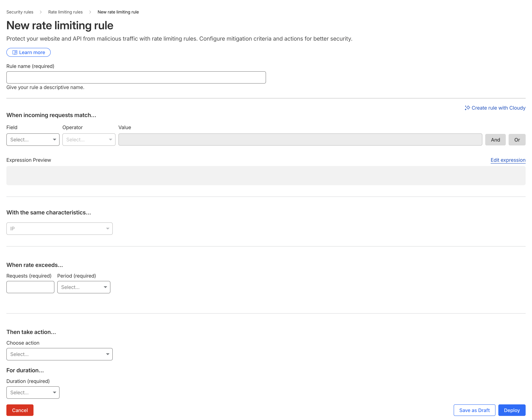The width and height of the screenshot is (532, 420).
Task: Focus the Rule name input field
Action: pyautogui.click(x=136, y=78)
